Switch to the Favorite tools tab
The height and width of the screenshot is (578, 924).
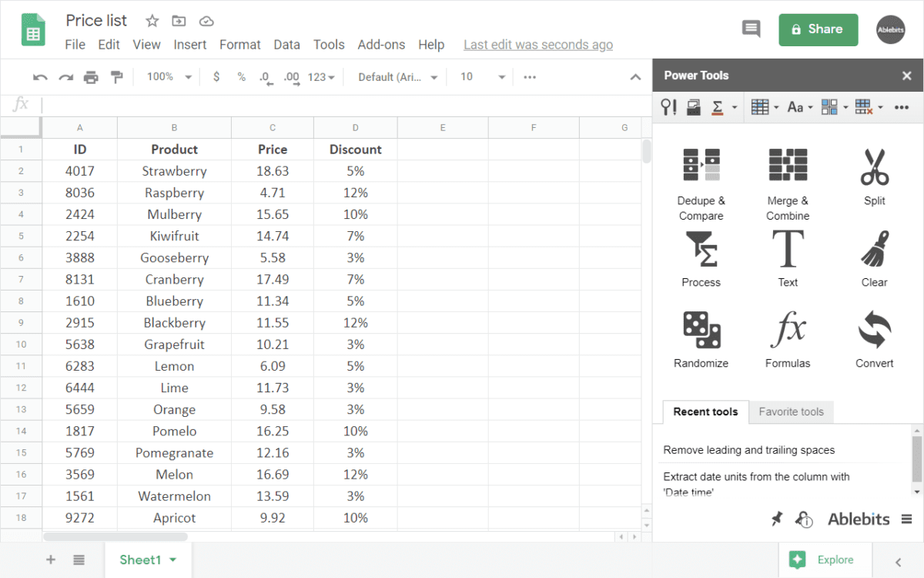click(x=791, y=412)
